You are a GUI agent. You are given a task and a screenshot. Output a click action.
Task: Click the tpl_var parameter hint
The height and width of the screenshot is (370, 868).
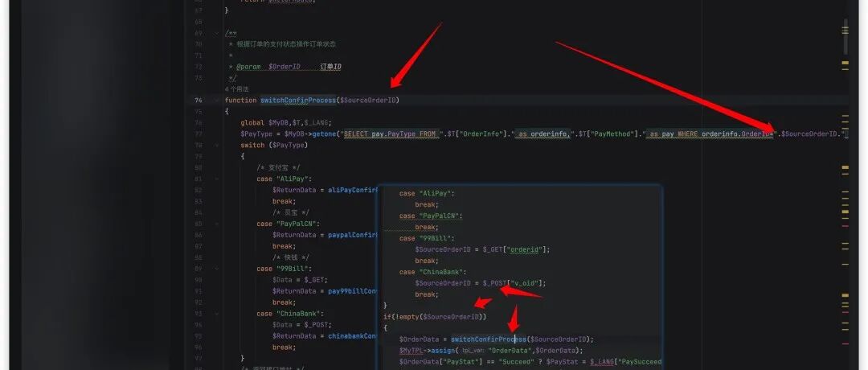(x=473, y=351)
